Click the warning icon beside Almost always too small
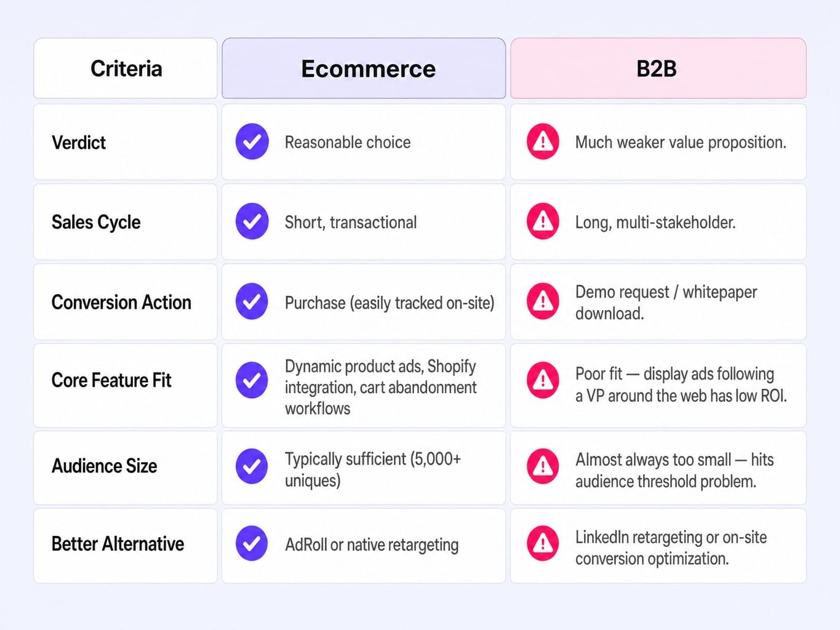Screen dimensions: 840x630 (543, 466)
